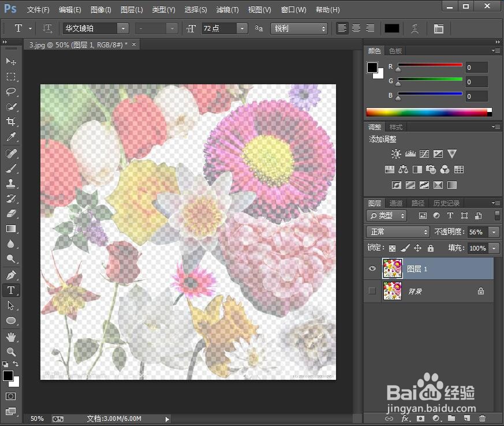Viewport: 504px width, 426px height.
Task: Switch to the 历史记录 tab
Action: tap(446, 203)
